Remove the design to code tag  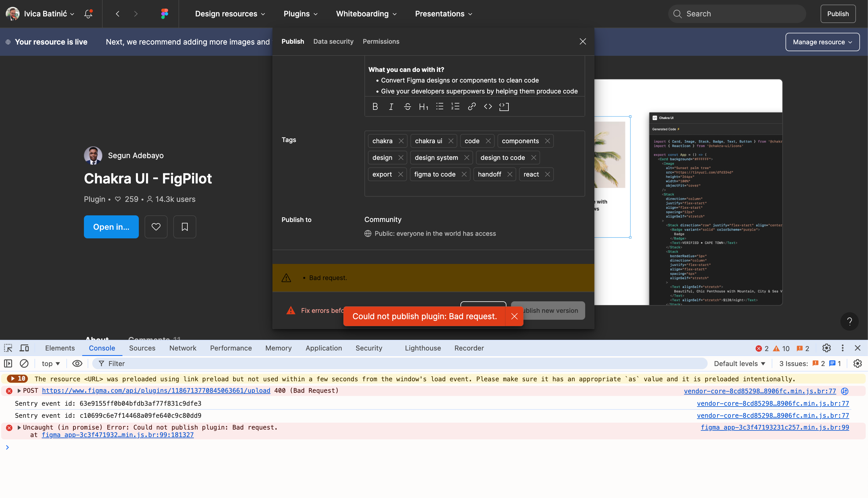[533, 158]
